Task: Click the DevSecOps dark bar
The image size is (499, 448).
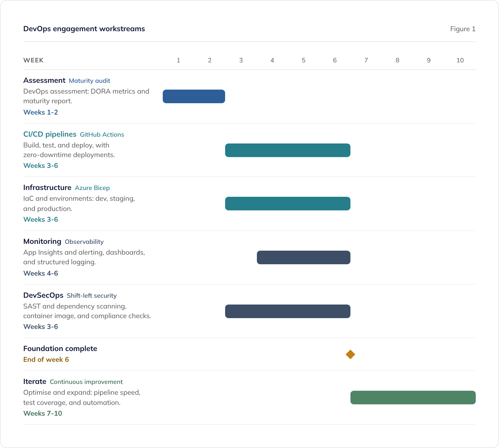Action: pos(288,311)
